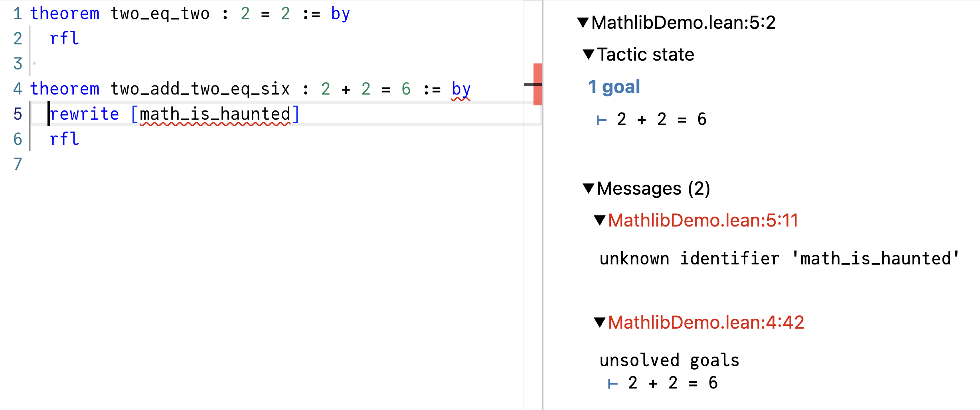Click line number 7 in the gutter
The width and height of the screenshot is (980, 410).
point(18,164)
